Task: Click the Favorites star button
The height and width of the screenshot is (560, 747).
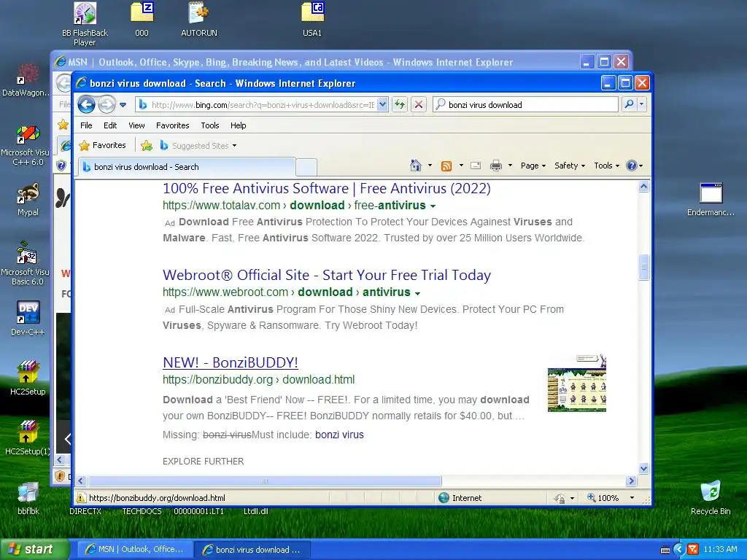Action: [x=103, y=145]
